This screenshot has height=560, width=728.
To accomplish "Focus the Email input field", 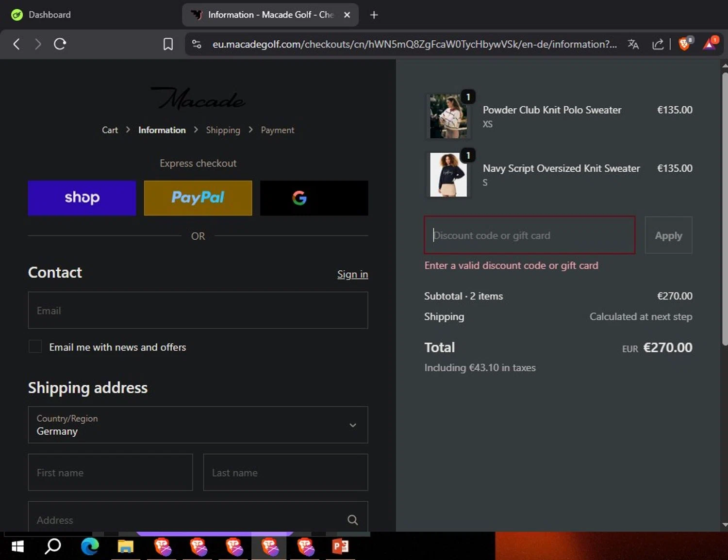I will pyautogui.click(x=198, y=310).
